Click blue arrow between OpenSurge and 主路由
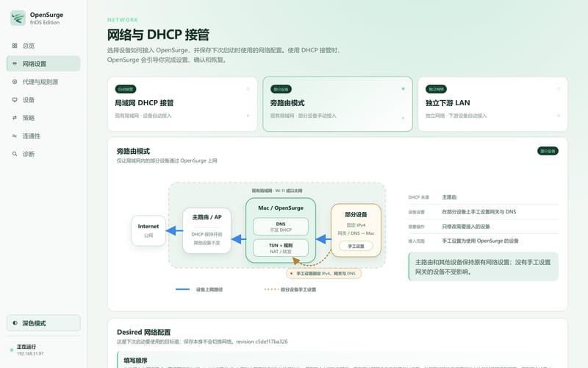The height and width of the screenshot is (368, 588). [238, 238]
